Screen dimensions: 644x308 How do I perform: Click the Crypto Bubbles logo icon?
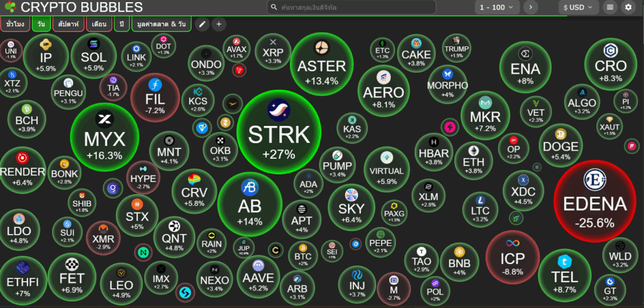9,8
